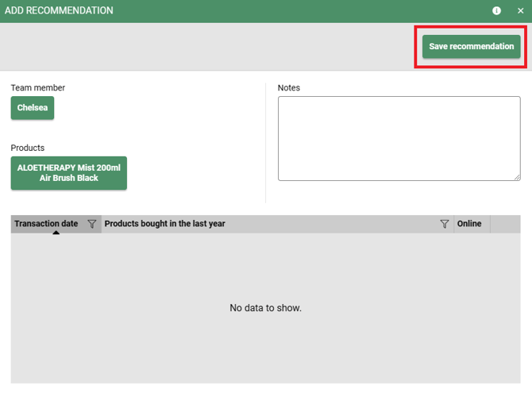Click the sort arrow under Transaction date
The image size is (532, 393).
56,233
